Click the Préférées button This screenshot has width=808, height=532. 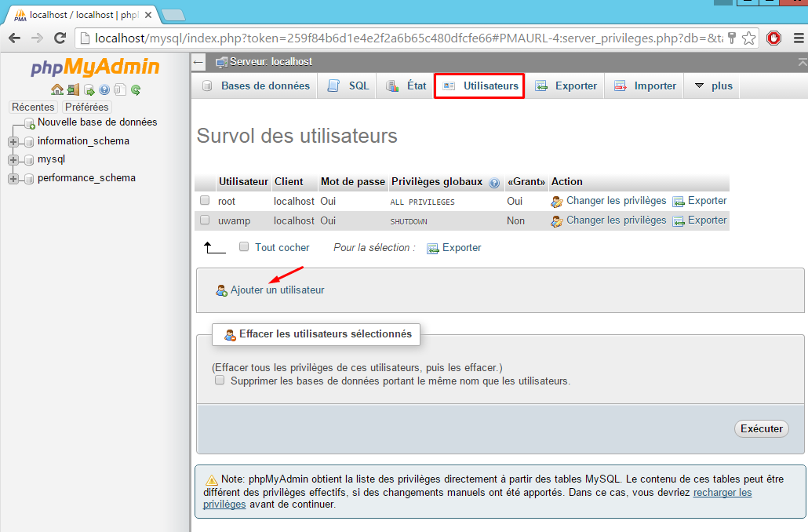[x=86, y=107]
